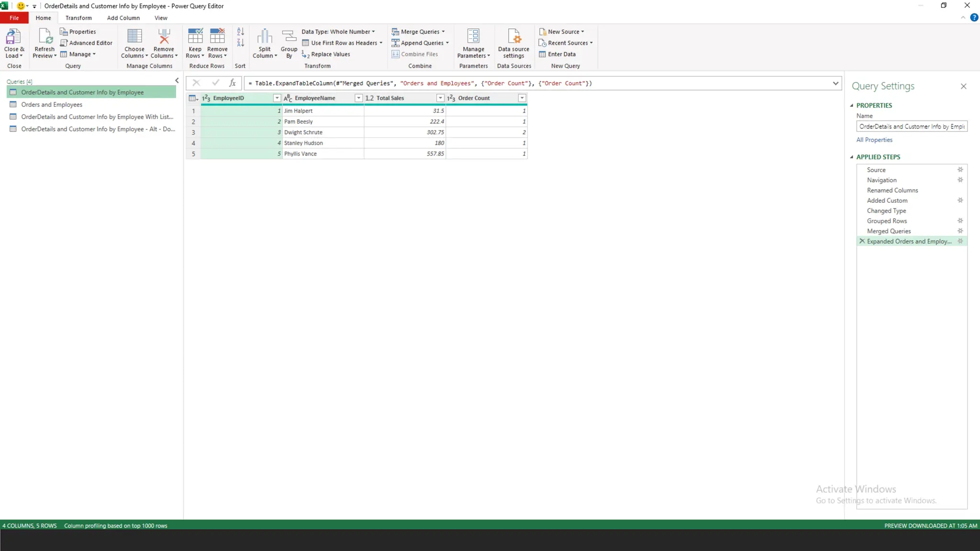Open the Order Count column filter dropdown
Image resolution: width=980 pixels, height=551 pixels.
(x=522, y=98)
